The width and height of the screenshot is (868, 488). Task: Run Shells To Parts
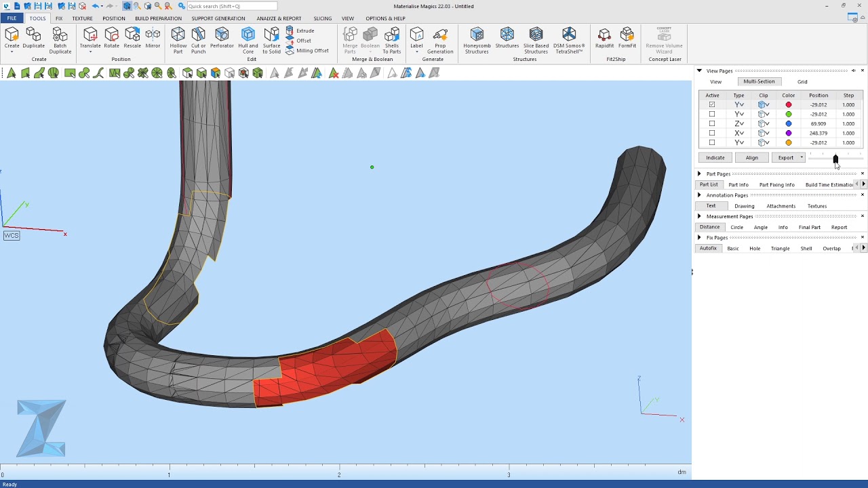pos(392,41)
